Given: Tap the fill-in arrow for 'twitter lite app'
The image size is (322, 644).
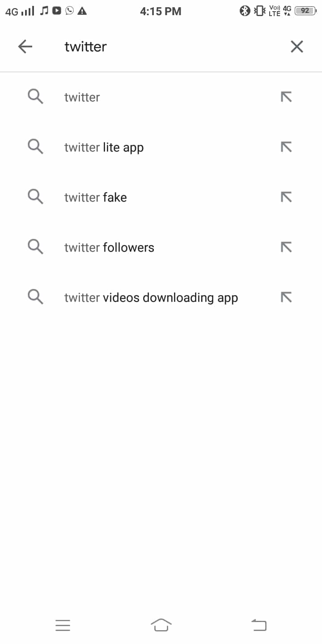Looking at the screenshot, I should pos(286,147).
